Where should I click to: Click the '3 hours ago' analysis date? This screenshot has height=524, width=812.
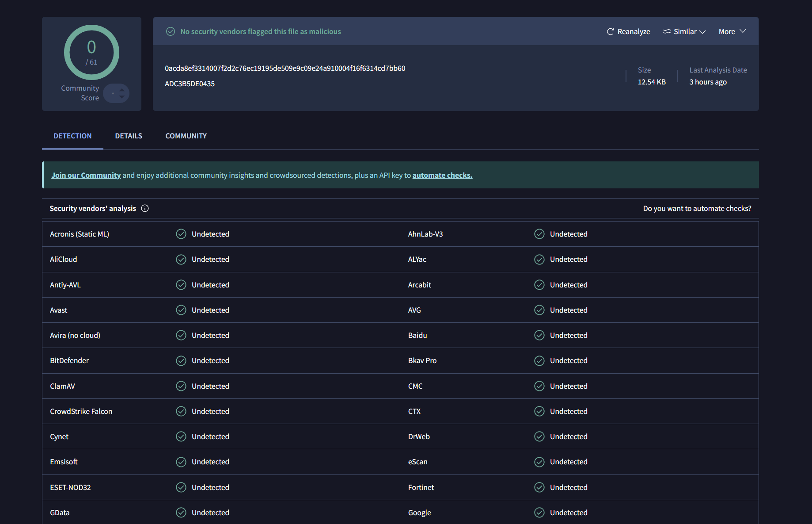708,82
